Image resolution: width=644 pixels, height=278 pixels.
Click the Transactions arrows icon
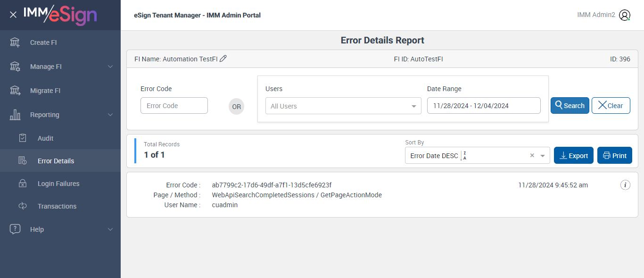click(23, 206)
